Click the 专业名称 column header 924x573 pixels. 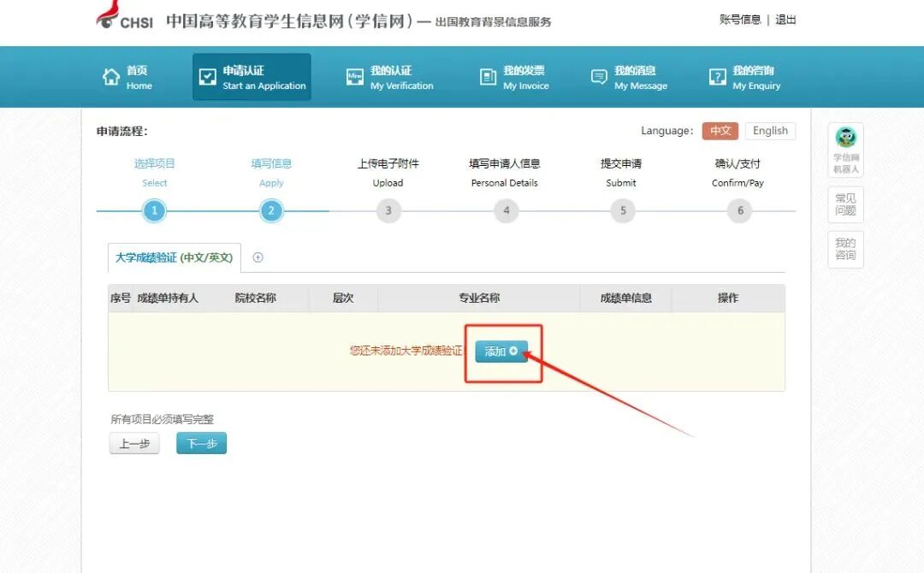(479, 298)
